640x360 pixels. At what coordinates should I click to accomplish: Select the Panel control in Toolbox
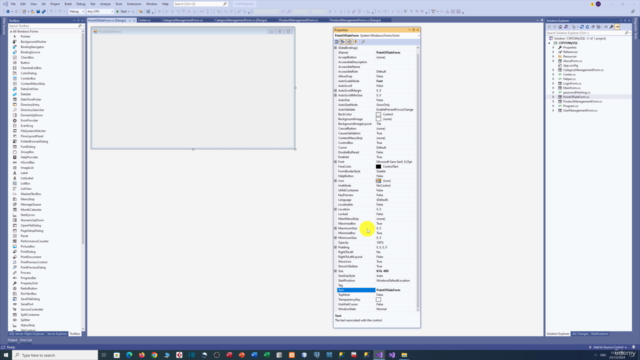tap(24, 236)
